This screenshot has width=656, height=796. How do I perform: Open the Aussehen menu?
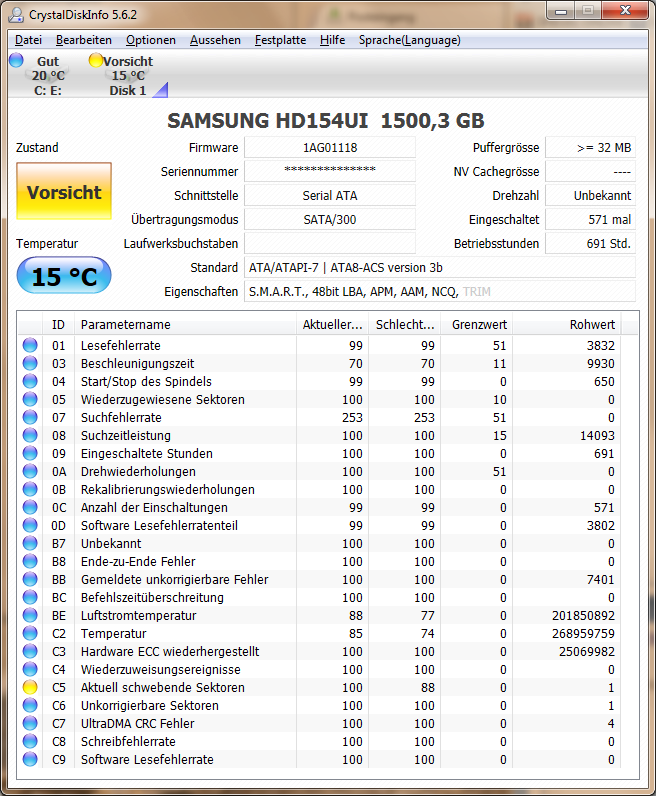(x=215, y=40)
